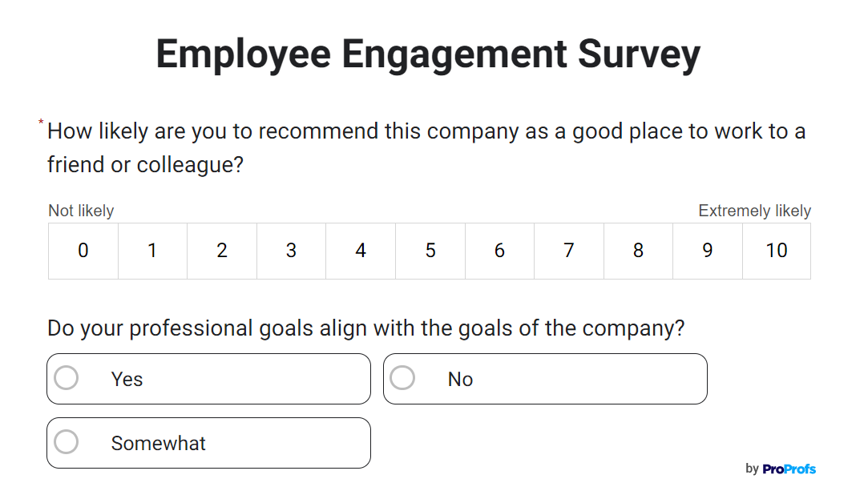Select the maximum rating of 10
Viewport: 868px width, 499px height.
coord(776,251)
